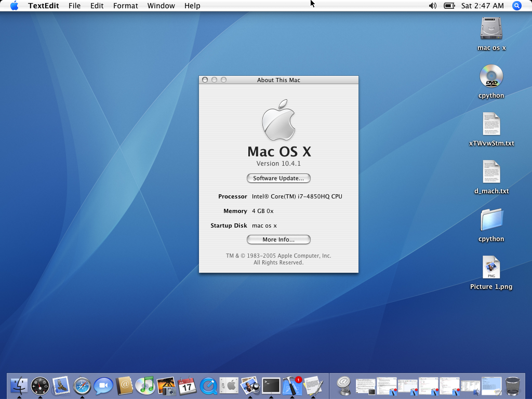Switch to Terminal in the Dock
The height and width of the screenshot is (399, 532).
coord(271,386)
